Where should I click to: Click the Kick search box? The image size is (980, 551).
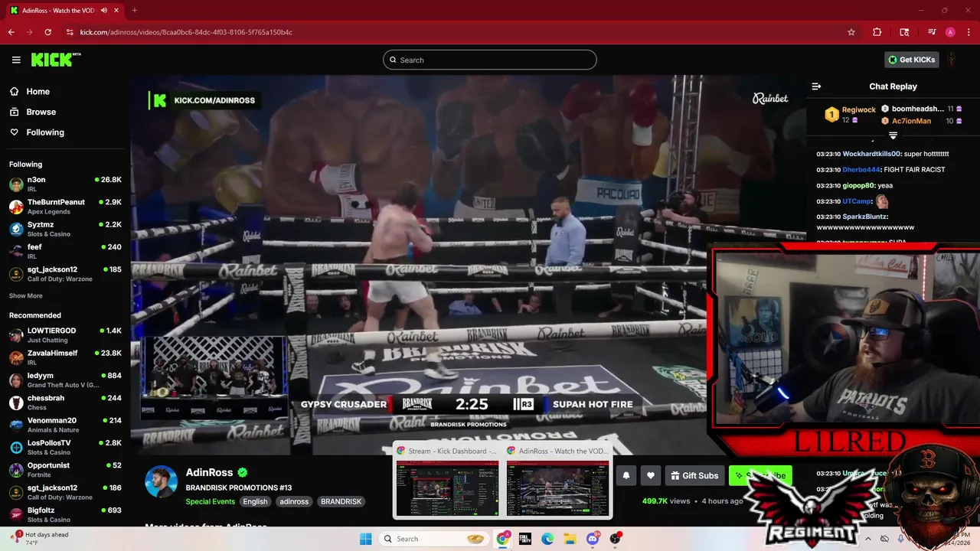point(490,60)
